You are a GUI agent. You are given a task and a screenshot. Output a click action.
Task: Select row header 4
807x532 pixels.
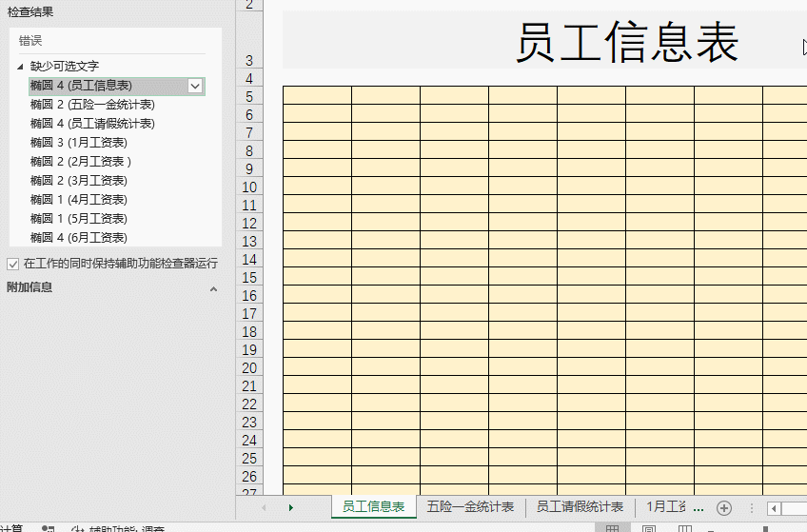pyautogui.click(x=249, y=78)
